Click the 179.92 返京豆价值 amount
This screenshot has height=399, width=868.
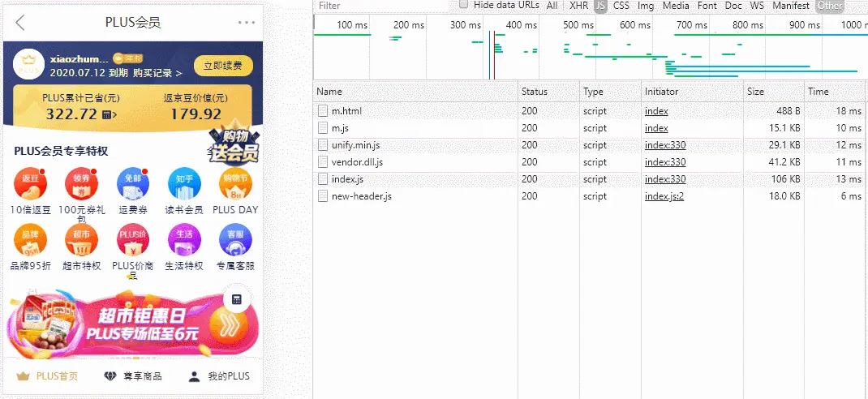(196, 114)
